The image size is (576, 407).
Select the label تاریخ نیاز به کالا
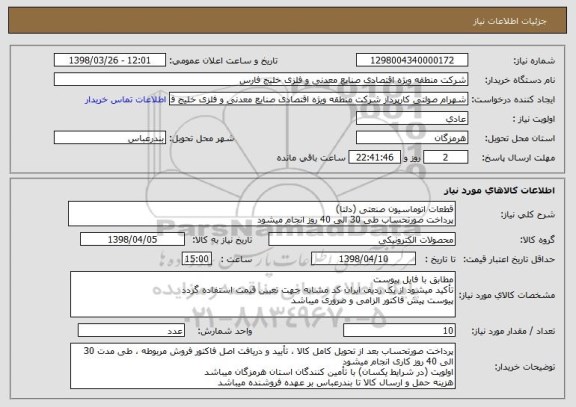pos(222,240)
